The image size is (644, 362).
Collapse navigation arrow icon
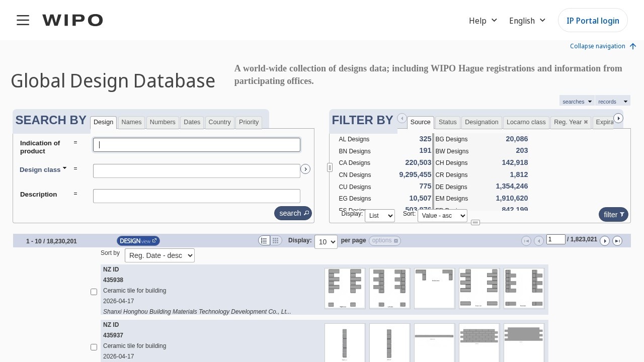pos(633,46)
